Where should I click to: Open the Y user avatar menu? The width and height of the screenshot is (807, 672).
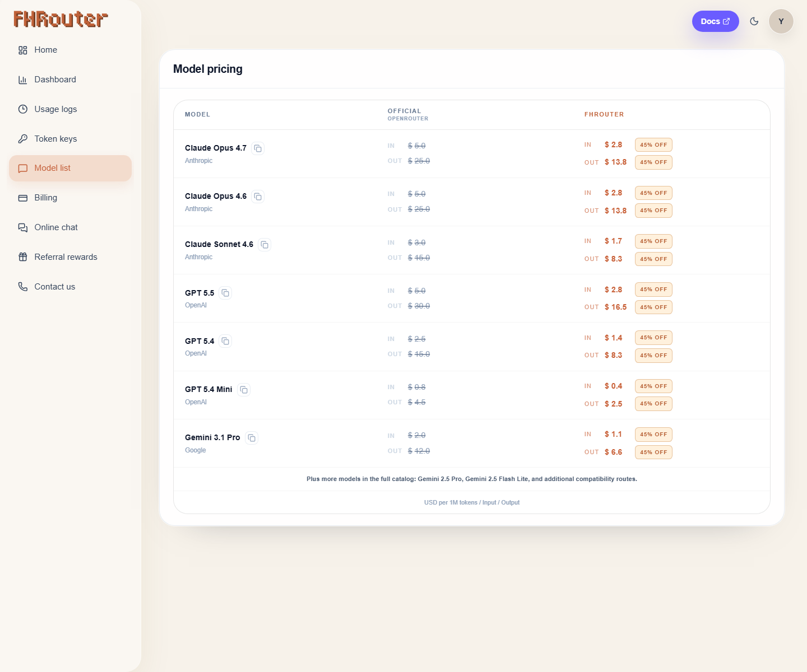[781, 21]
